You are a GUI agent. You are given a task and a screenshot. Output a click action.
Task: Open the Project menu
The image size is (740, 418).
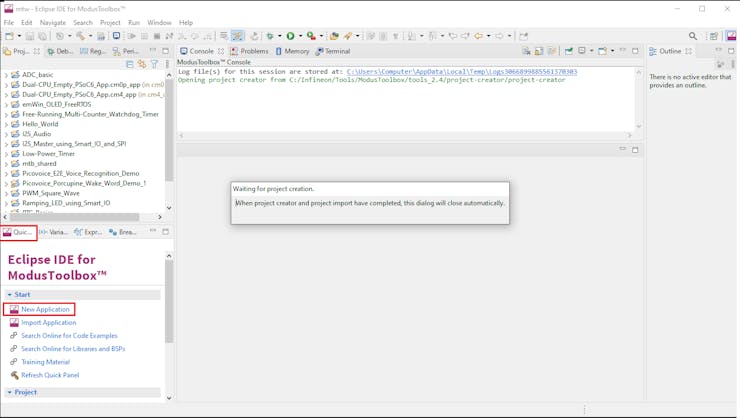coord(110,23)
